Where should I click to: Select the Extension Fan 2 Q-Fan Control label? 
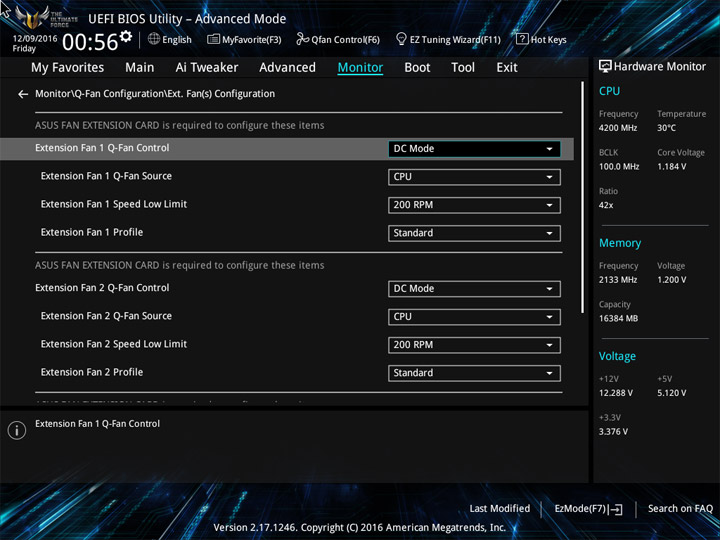102,288
